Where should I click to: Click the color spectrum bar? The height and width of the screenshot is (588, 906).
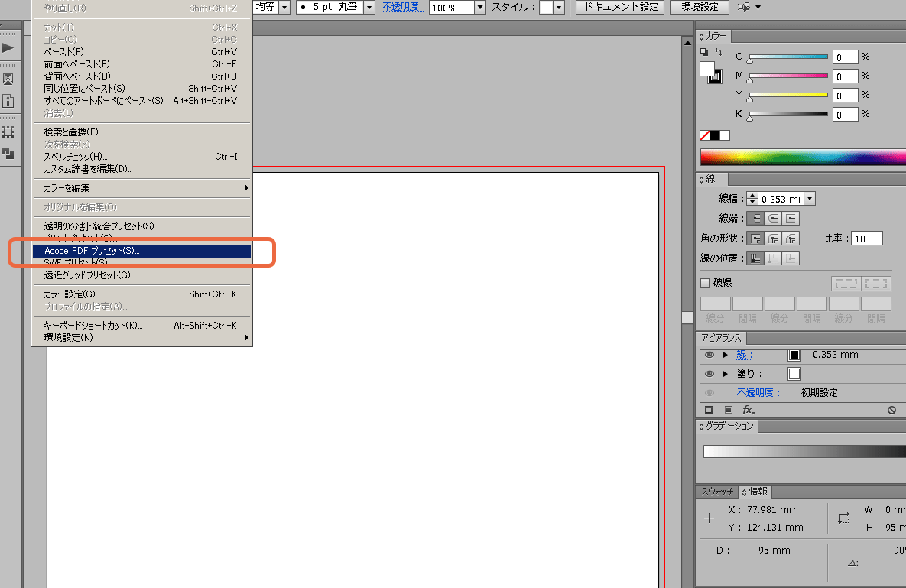803,157
